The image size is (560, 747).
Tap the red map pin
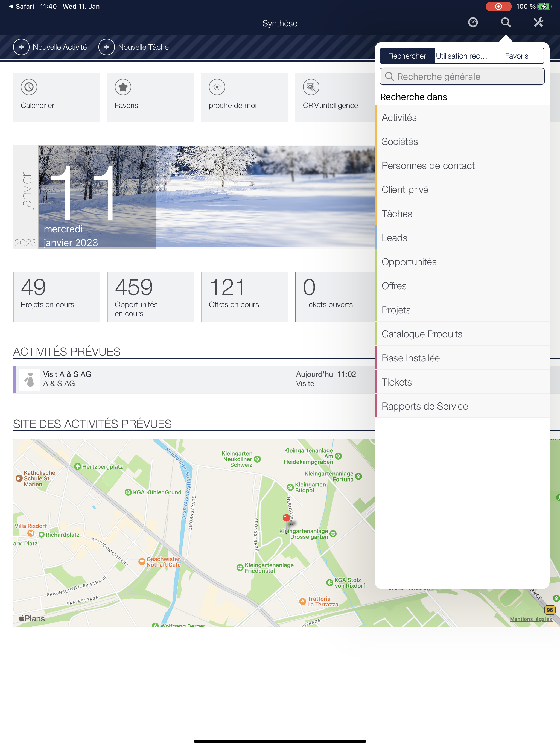[286, 518]
